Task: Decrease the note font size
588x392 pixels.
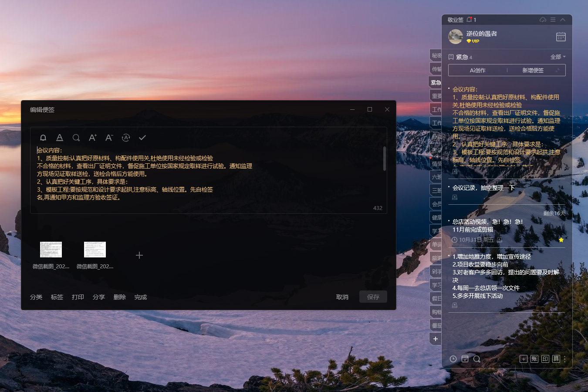Action: [x=109, y=138]
